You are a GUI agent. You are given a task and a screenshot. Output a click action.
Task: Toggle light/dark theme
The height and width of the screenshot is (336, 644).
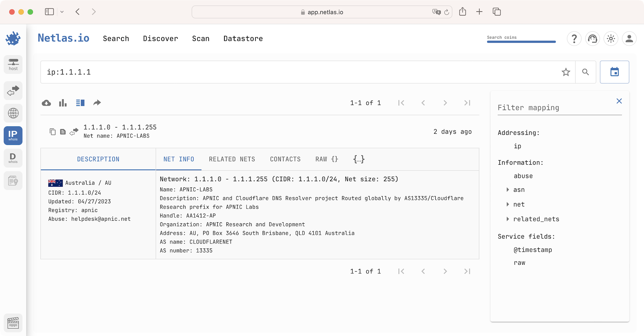[610, 39]
